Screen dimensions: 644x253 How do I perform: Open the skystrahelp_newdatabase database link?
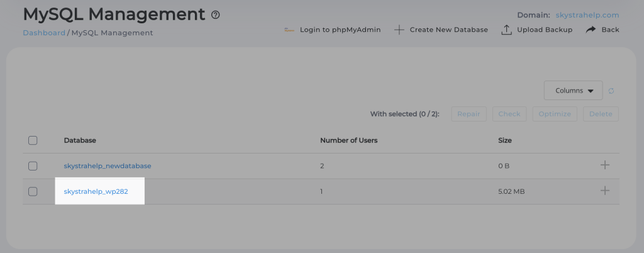(x=108, y=166)
